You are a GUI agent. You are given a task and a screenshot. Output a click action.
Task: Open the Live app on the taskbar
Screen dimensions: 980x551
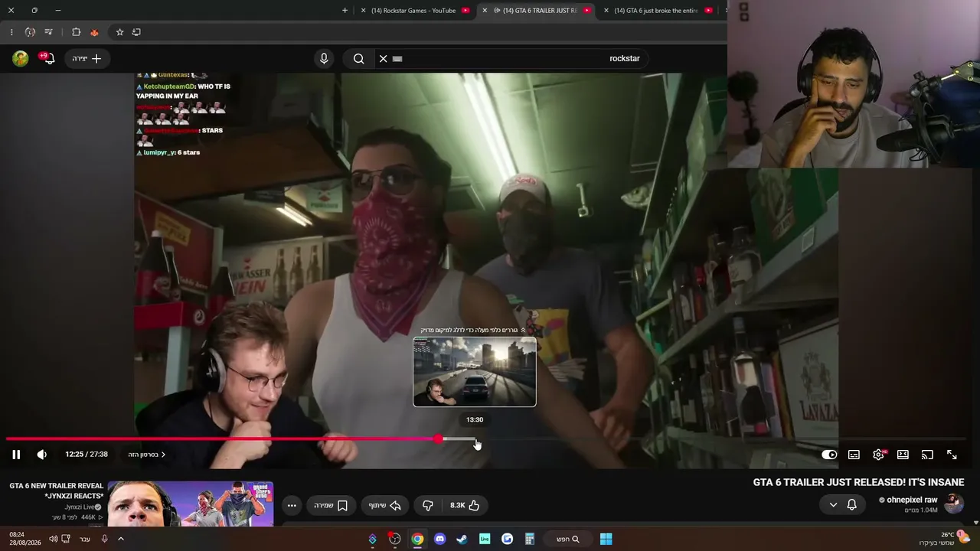tap(485, 539)
